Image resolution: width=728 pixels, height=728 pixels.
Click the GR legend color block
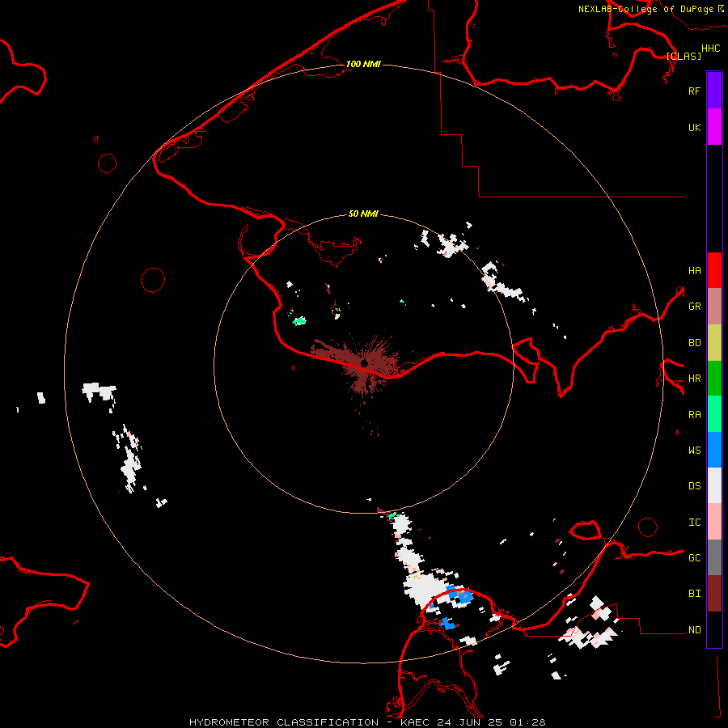tap(714, 306)
